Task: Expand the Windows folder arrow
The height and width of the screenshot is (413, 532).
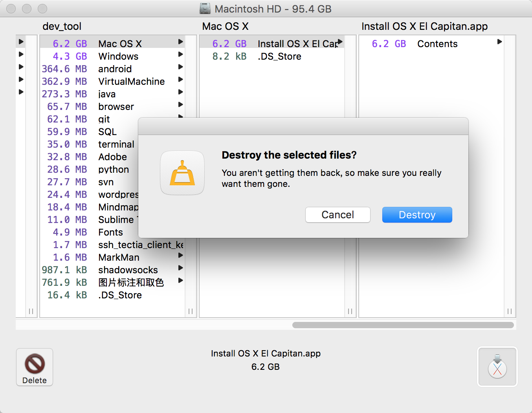Action: 181,54
